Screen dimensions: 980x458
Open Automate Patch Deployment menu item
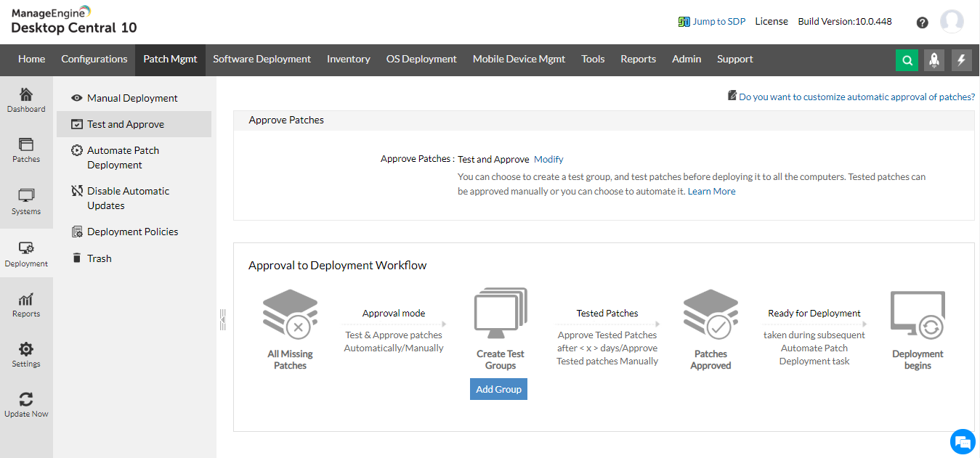pos(123,158)
